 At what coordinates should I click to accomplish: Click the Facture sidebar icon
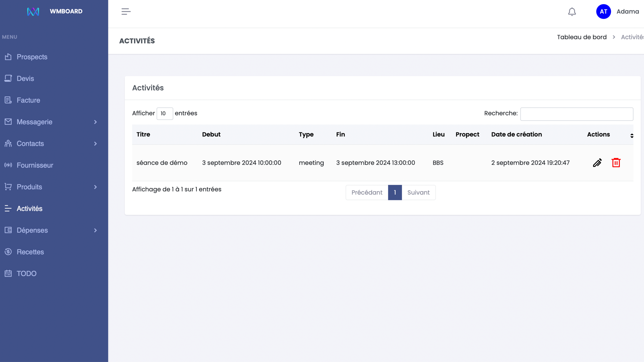pos(8,100)
